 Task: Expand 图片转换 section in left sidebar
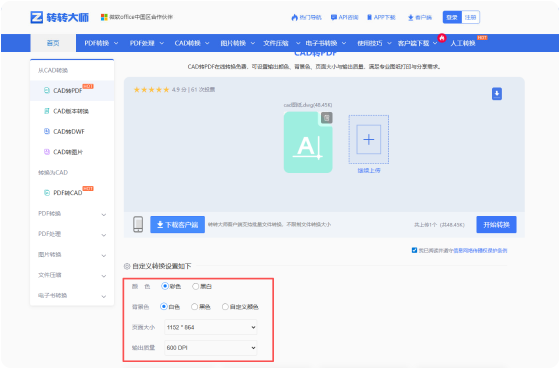point(72,255)
